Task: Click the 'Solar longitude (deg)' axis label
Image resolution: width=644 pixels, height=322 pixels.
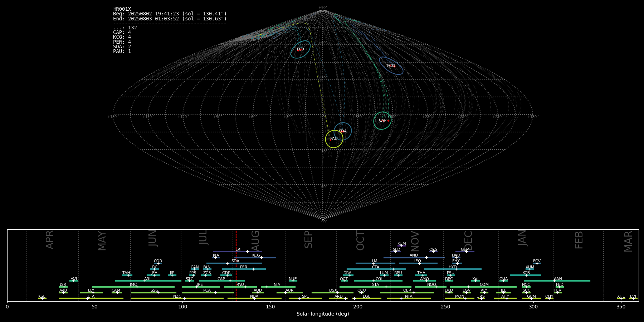Action: click(323, 314)
